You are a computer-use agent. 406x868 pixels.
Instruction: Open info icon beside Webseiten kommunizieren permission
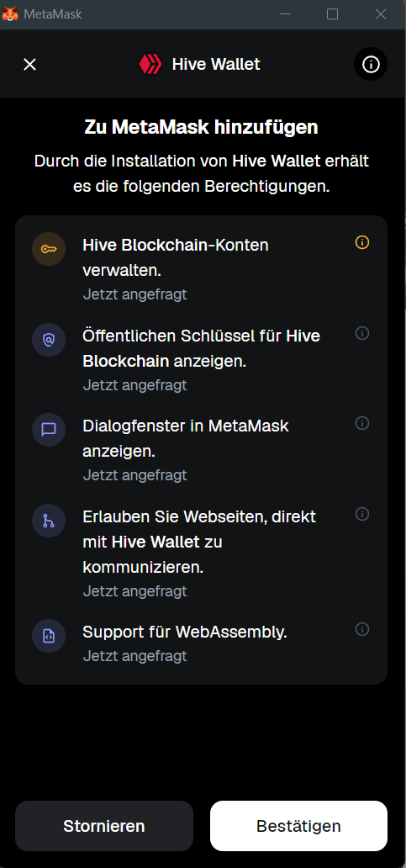362,514
